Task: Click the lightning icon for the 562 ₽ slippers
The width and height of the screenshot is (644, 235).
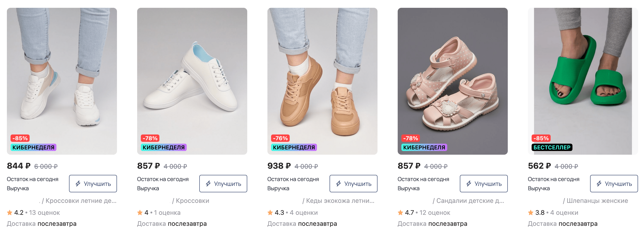Action: (599, 184)
